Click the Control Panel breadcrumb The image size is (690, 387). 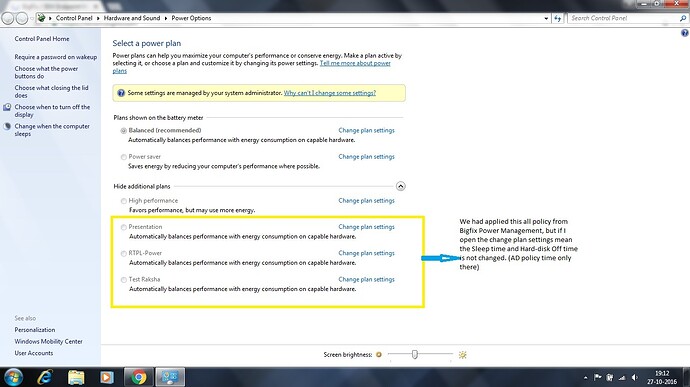(74, 18)
